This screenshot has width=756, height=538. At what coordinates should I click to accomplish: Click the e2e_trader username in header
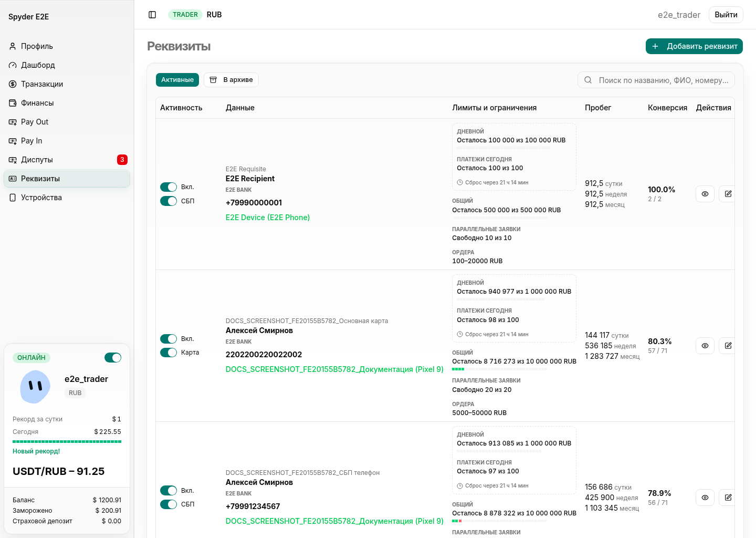point(679,15)
